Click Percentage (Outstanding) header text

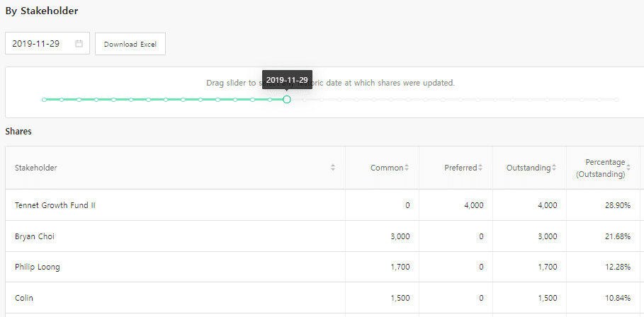click(601, 168)
